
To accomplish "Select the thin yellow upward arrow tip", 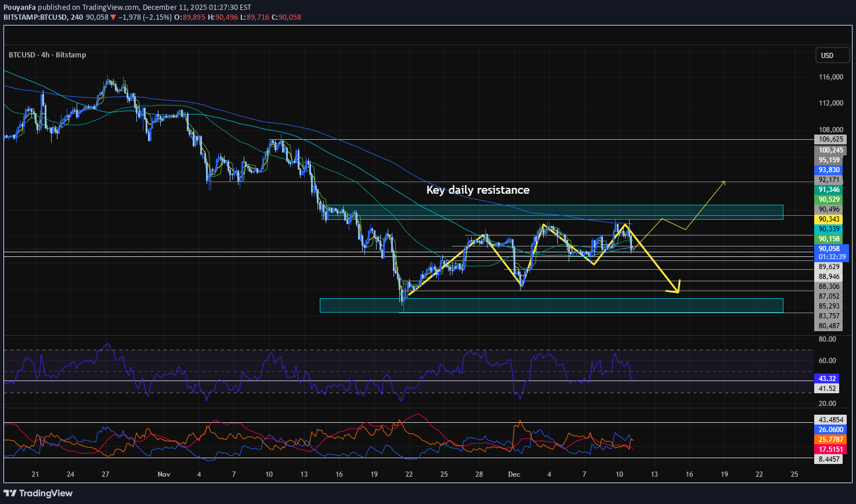I will 724,183.
